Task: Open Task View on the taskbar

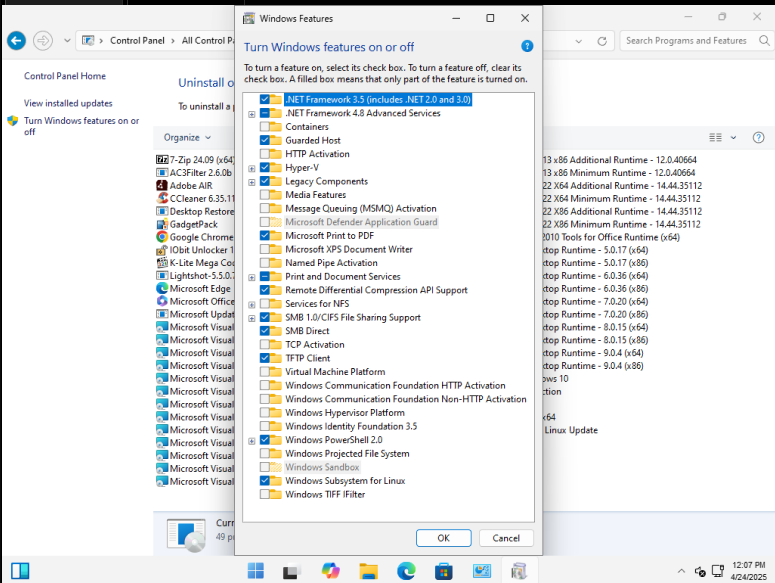Action: click(x=293, y=571)
